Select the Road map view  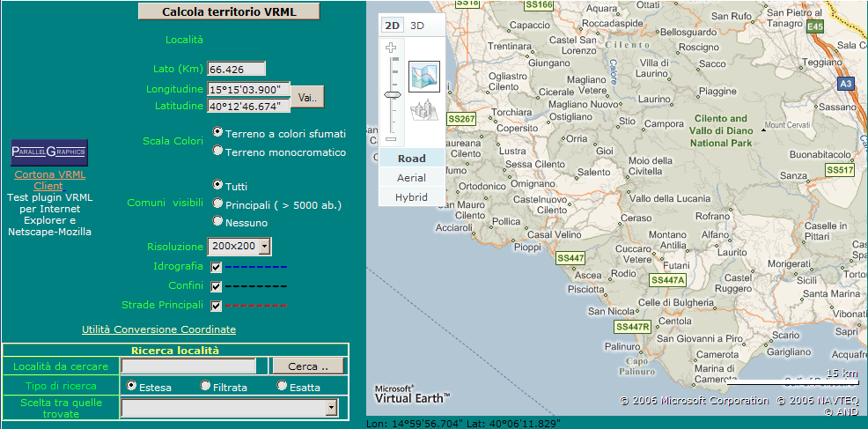point(412,158)
